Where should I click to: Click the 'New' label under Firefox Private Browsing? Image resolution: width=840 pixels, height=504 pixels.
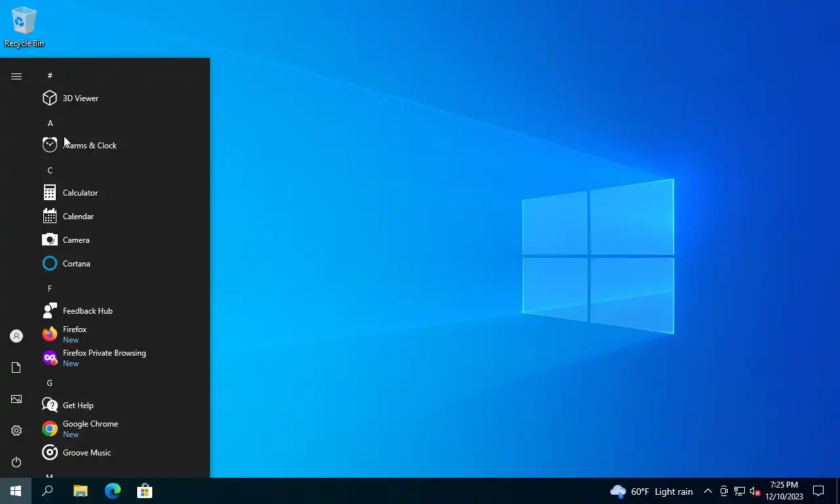71,364
